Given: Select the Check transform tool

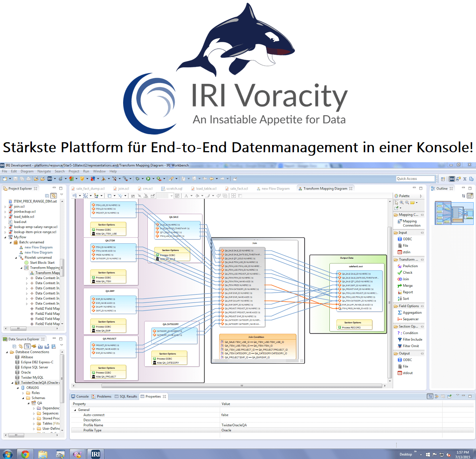Looking at the screenshot, I should [405, 273].
